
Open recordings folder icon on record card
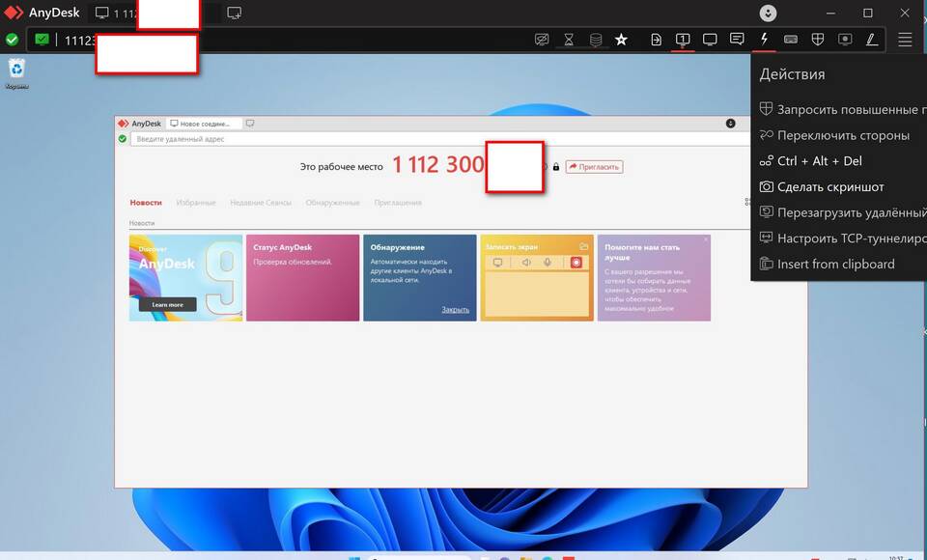[584, 246]
